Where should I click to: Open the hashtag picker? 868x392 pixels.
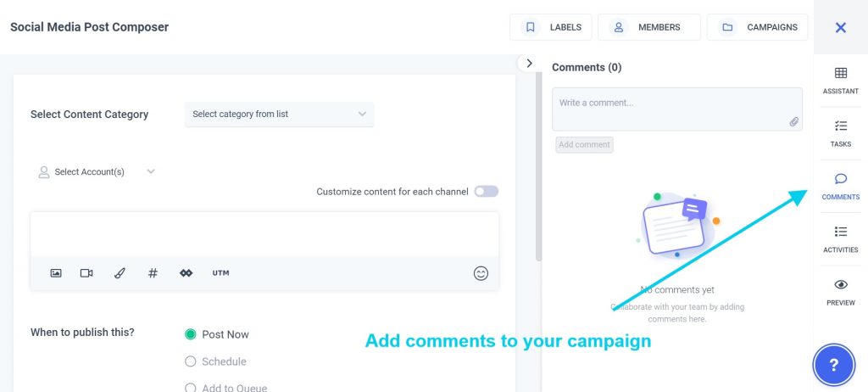pyautogui.click(x=153, y=273)
